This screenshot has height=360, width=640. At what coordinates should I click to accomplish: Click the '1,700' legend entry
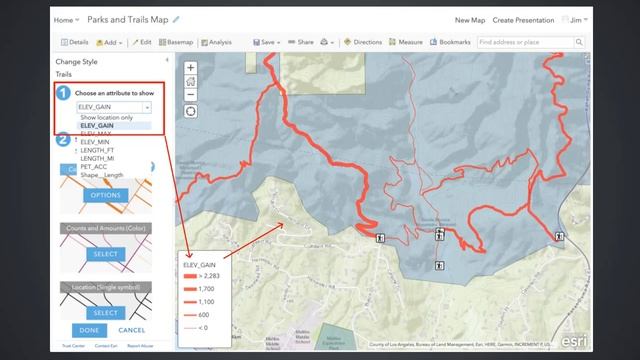tap(199, 289)
